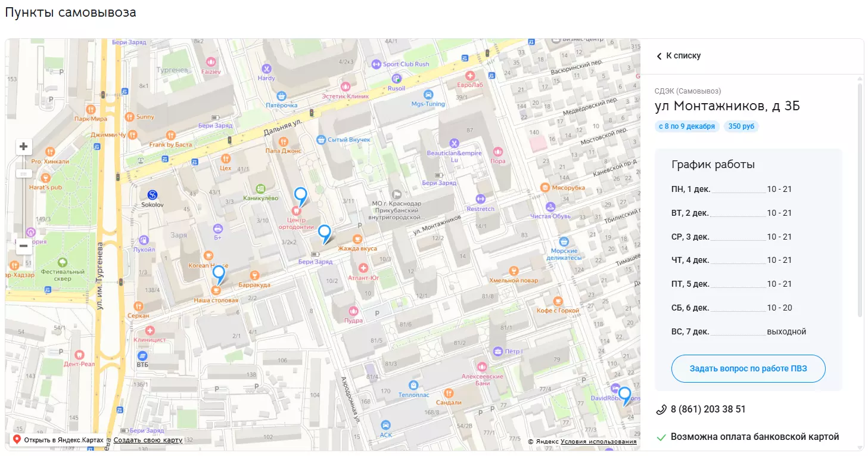
Task: Click the Фестивальный сквер park icon
Action: coord(63,262)
